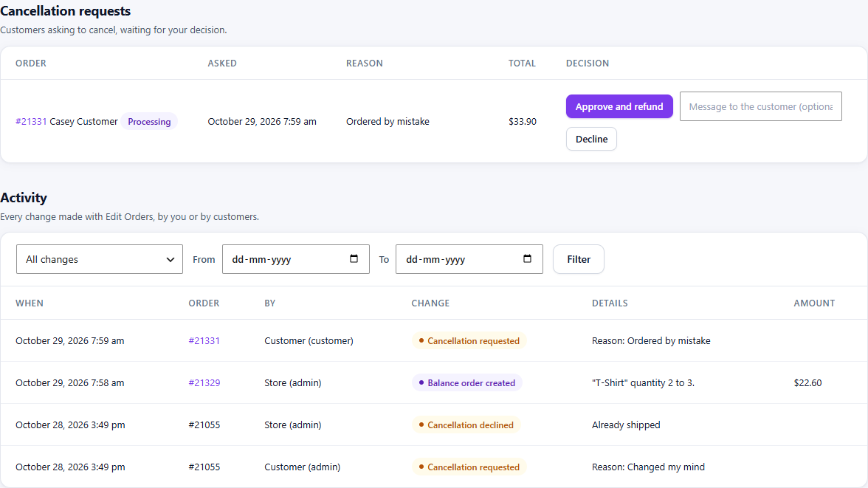Open order #21329 link in Activity table
The image size is (868, 488).
(204, 382)
